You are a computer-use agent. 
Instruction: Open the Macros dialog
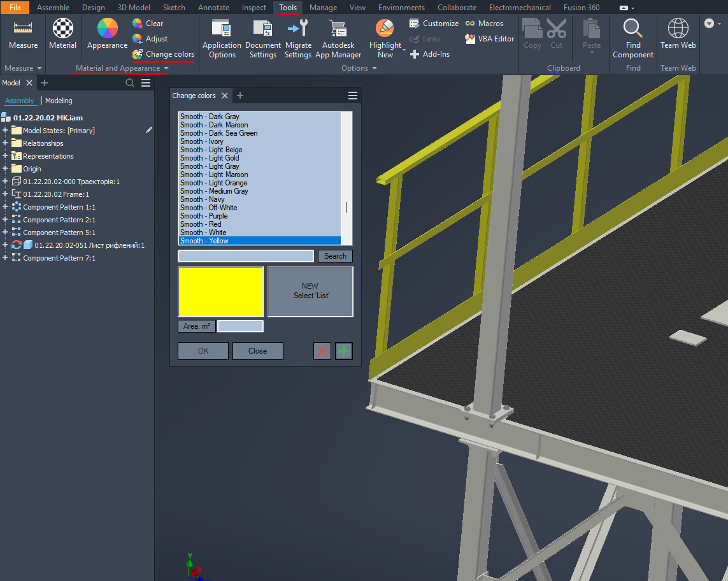point(484,23)
